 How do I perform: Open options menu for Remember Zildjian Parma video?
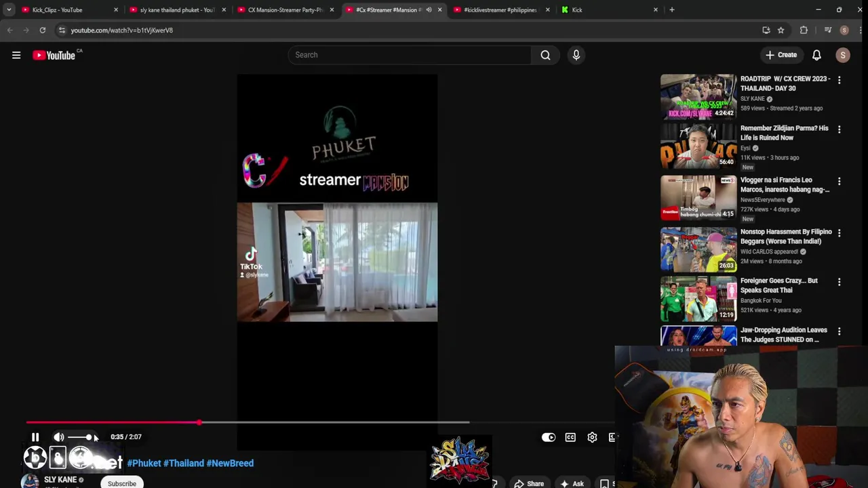[839, 129]
